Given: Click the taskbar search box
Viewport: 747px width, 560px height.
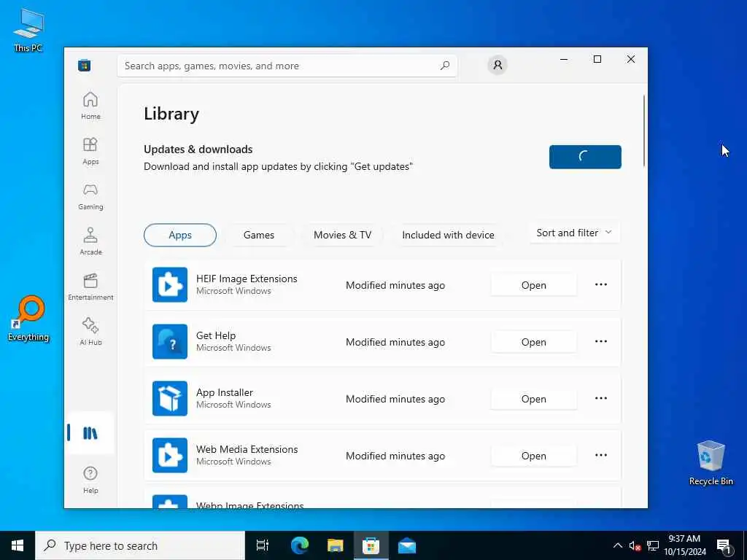Looking at the screenshot, I should [x=140, y=545].
